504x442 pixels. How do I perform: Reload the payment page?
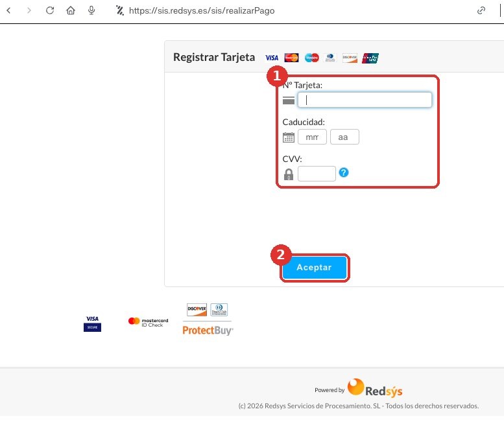[x=50, y=10]
